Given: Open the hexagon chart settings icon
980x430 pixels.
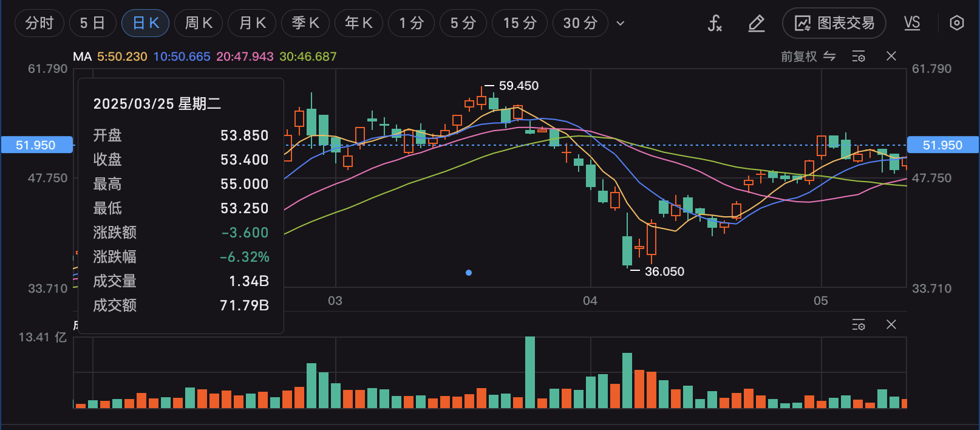Looking at the screenshot, I should point(957,24).
